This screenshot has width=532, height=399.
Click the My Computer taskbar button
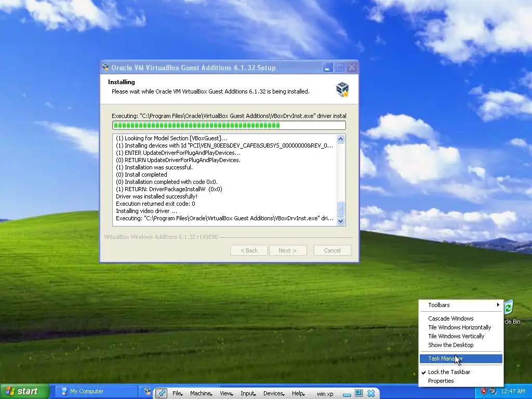pos(96,391)
